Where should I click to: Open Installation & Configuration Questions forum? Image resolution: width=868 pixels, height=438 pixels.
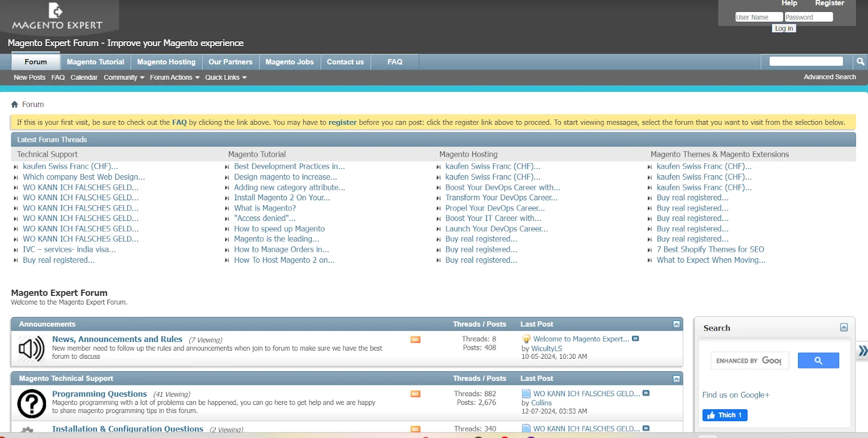coord(127,429)
